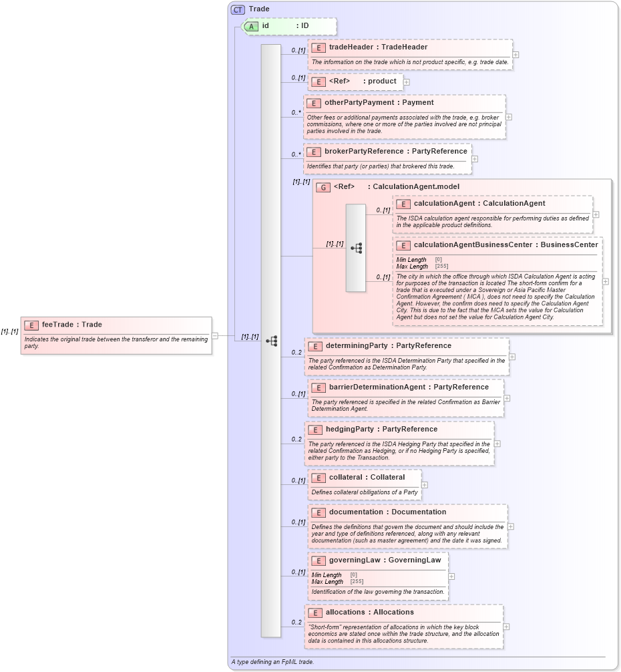This screenshot has height=672, width=621.
Task: Select the sequence compositor inside CalculationAgent.model
Action: [x=357, y=248]
